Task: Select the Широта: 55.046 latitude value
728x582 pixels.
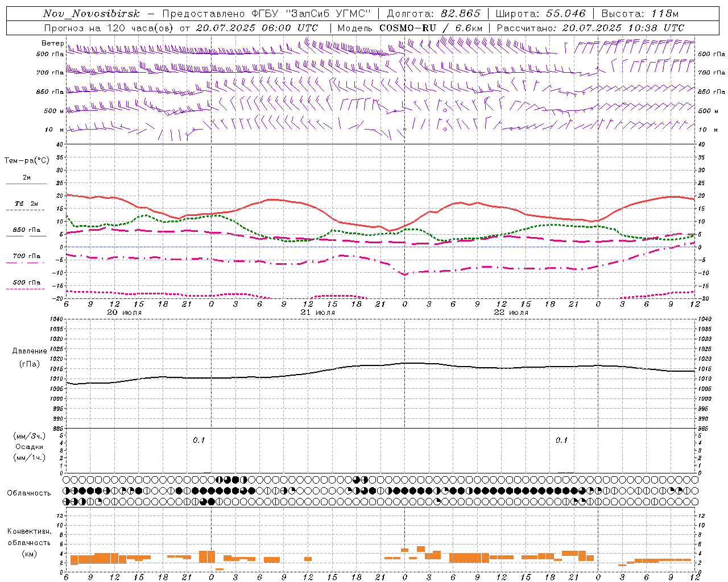Action: click(540, 14)
